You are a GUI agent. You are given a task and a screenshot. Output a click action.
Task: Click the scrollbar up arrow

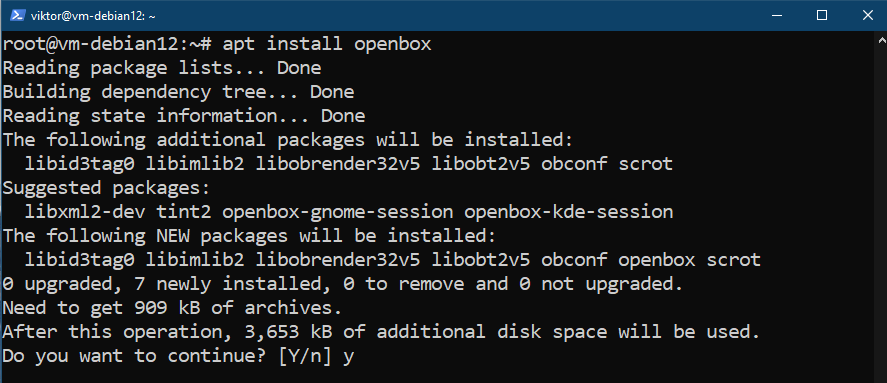point(882,40)
